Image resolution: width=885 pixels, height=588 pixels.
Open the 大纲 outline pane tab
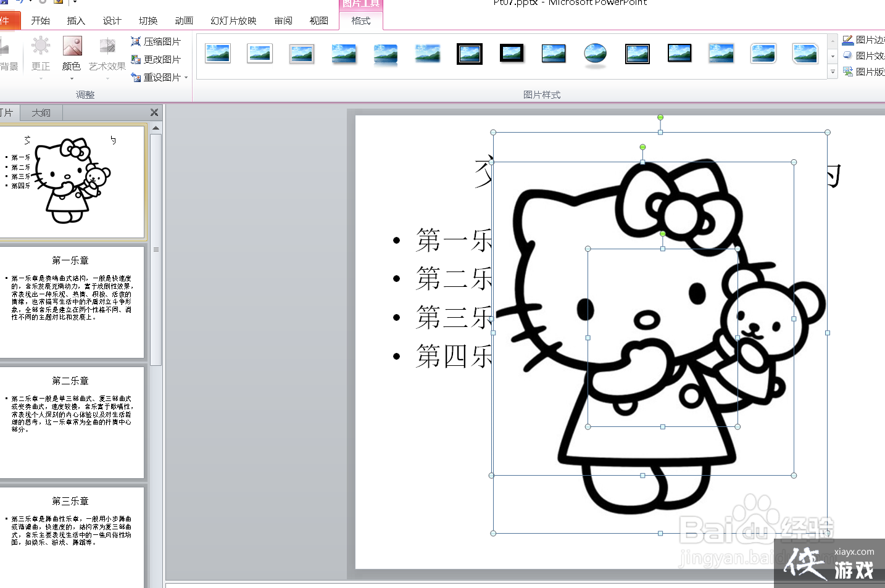tap(41, 113)
